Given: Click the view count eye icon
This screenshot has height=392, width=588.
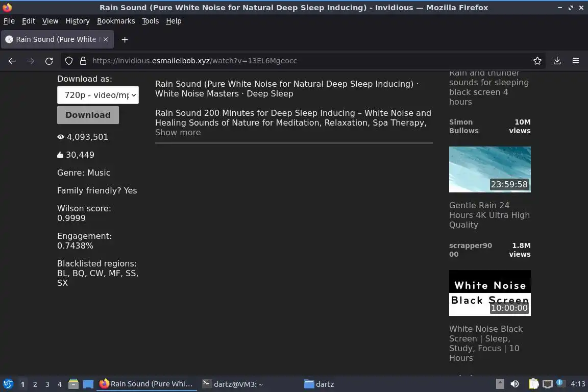Looking at the screenshot, I should click(x=60, y=137).
